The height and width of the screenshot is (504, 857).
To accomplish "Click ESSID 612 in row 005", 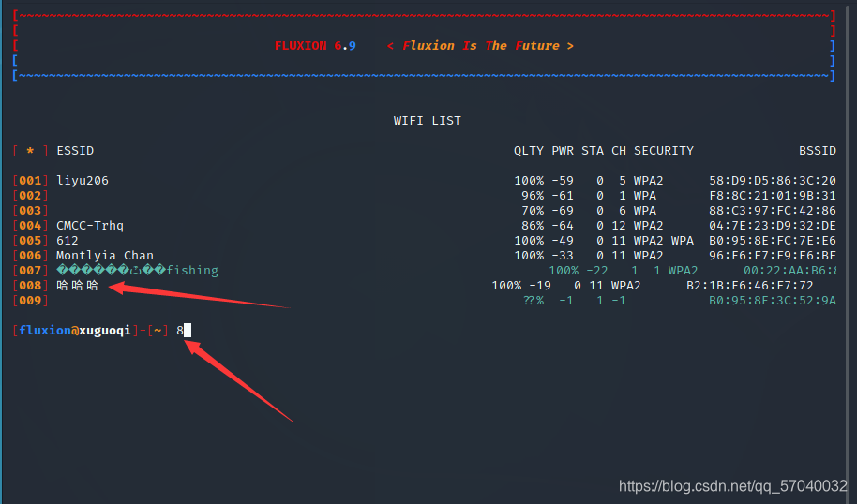I will click(x=68, y=241).
